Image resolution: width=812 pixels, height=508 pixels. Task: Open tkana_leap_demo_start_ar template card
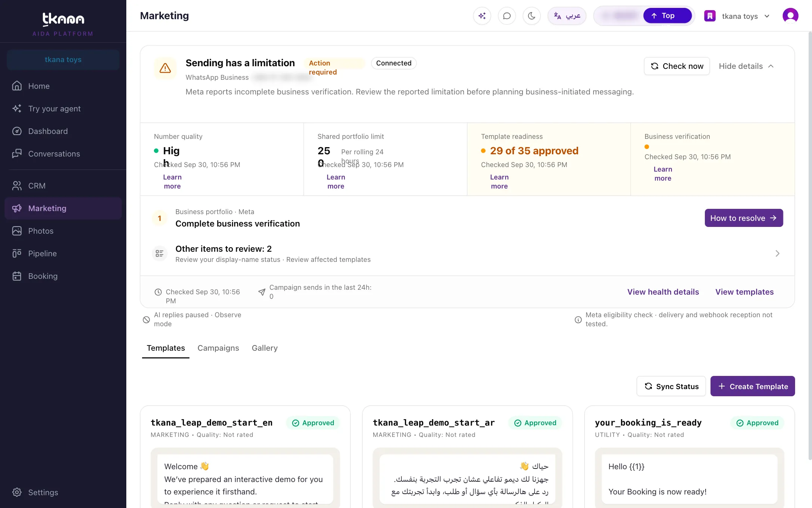[x=467, y=457]
